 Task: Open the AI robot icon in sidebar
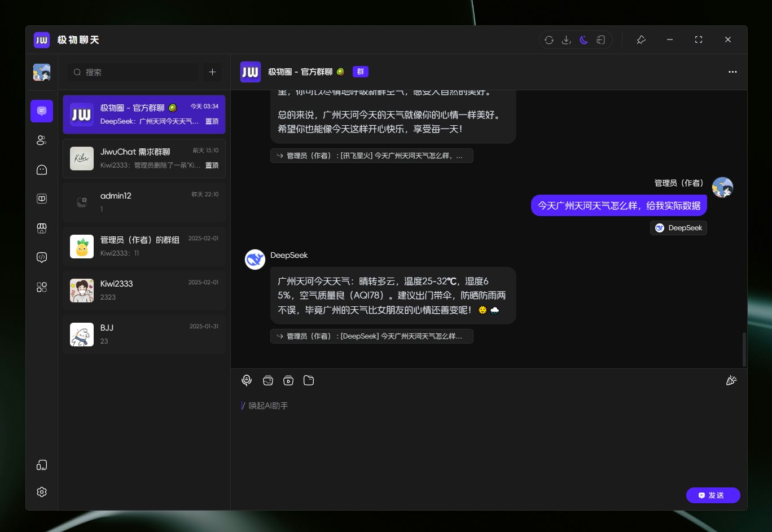click(42, 170)
